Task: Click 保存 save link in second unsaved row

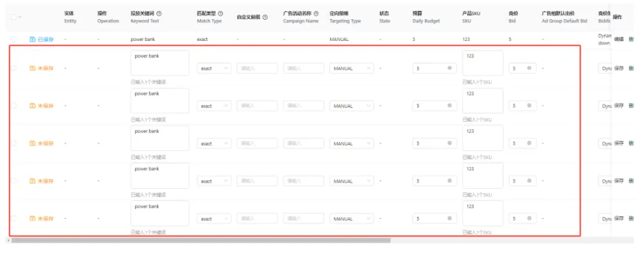Action: click(618, 106)
